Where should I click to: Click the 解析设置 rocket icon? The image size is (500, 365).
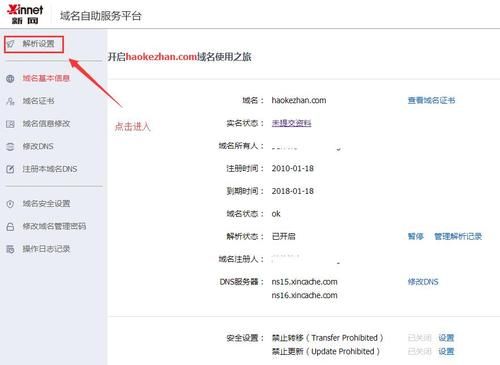coord(11,44)
